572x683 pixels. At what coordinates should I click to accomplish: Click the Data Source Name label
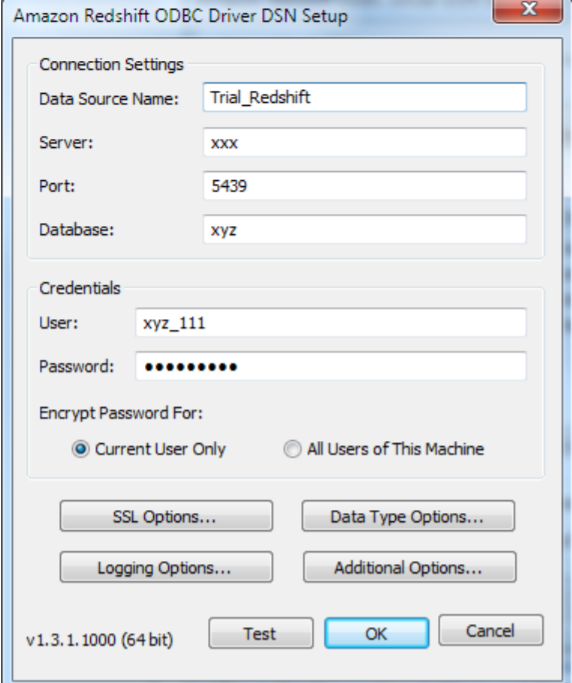109,99
